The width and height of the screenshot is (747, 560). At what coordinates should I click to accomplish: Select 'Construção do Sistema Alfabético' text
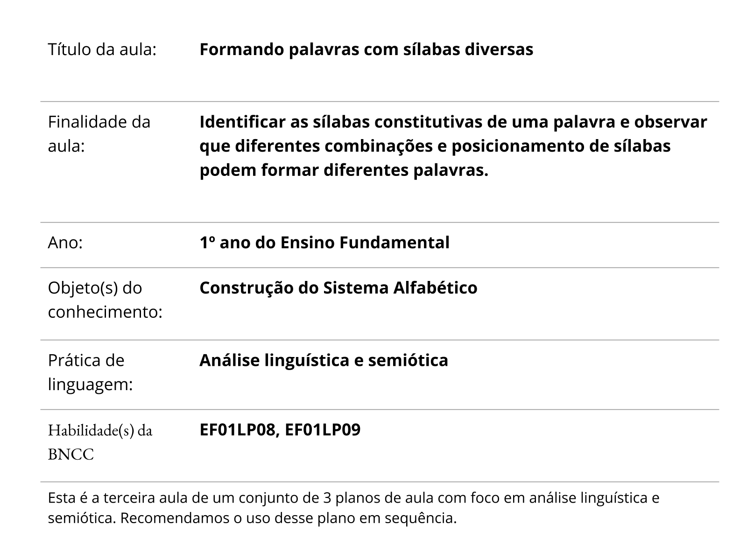[338, 288]
